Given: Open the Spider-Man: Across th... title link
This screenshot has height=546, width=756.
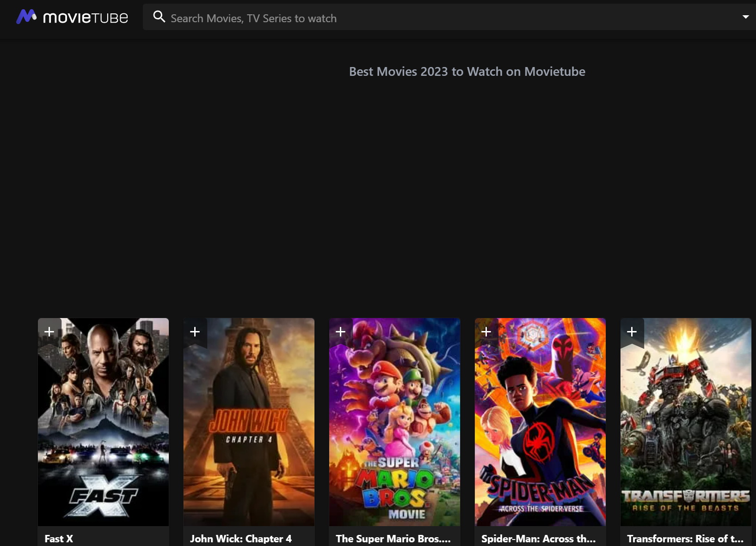Looking at the screenshot, I should [538, 539].
